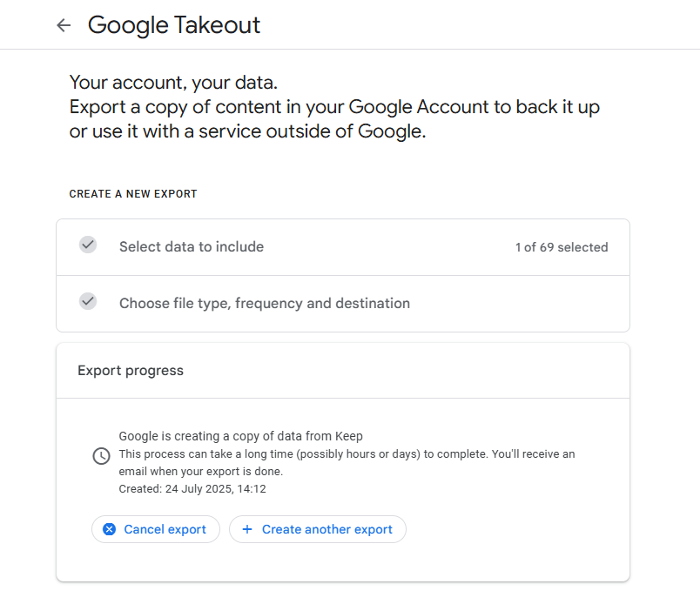This screenshot has width=700, height=611.
Task: Click the Export a copy of content description
Action: (334, 119)
